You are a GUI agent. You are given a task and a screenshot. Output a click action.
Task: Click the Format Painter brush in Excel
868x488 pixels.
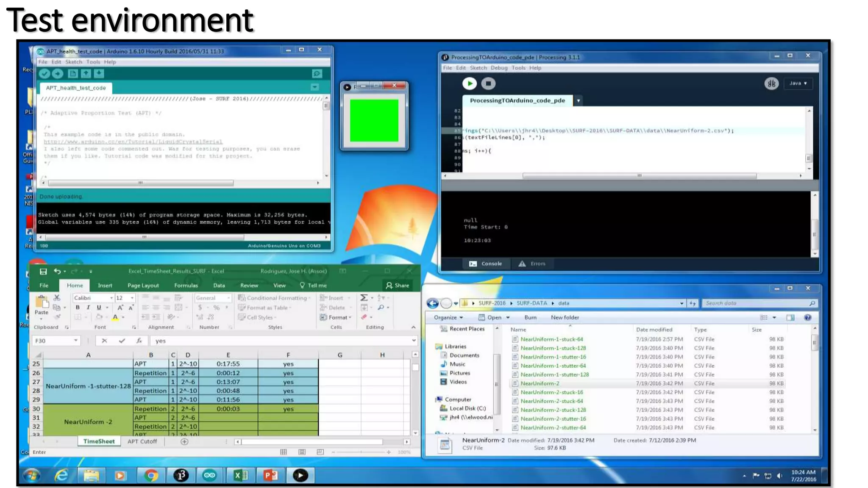58,317
